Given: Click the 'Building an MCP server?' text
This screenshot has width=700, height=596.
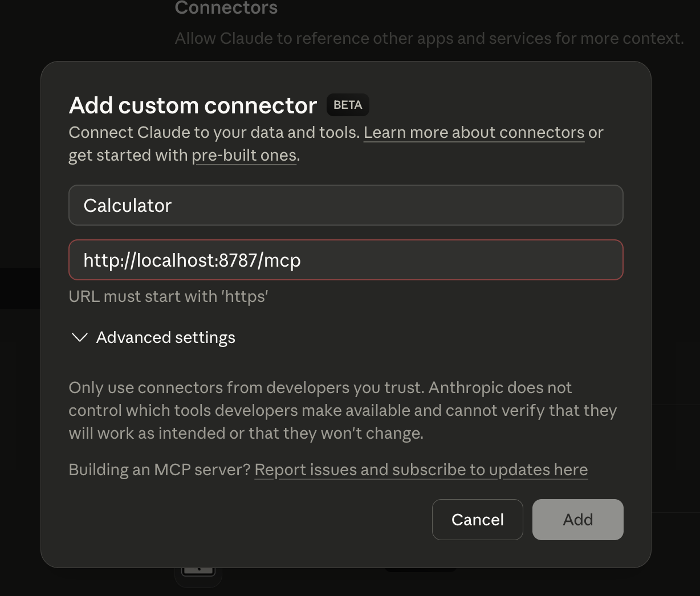Looking at the screenshot, I should coord(160,470).
